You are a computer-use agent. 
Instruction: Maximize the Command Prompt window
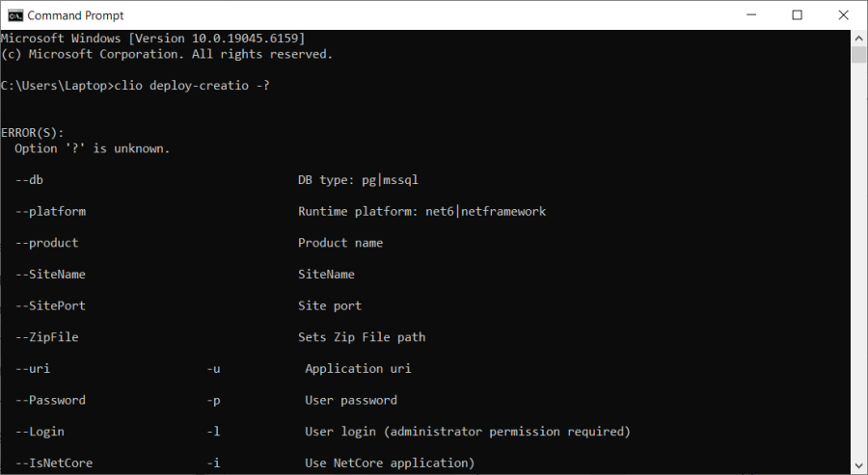(x=797, y=14)
